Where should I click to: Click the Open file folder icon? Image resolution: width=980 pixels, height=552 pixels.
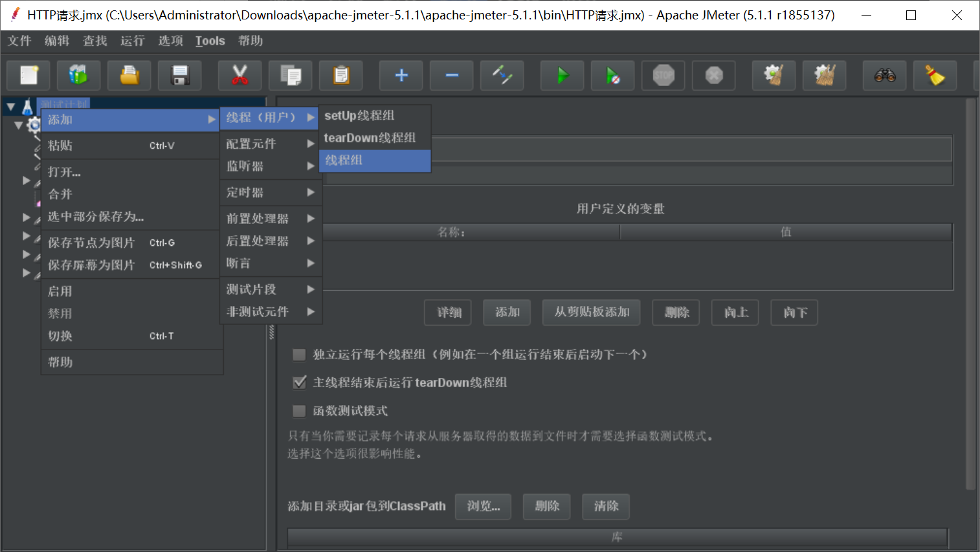click(x=129, y=76)
